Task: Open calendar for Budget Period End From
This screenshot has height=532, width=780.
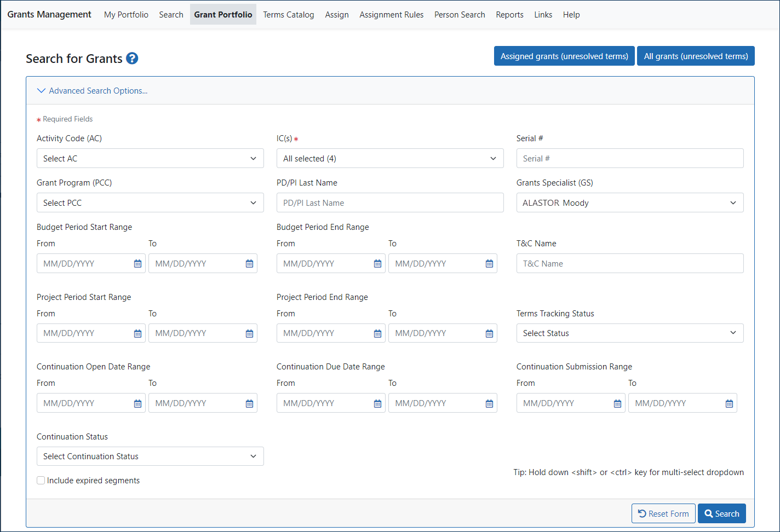Action: 377,264
